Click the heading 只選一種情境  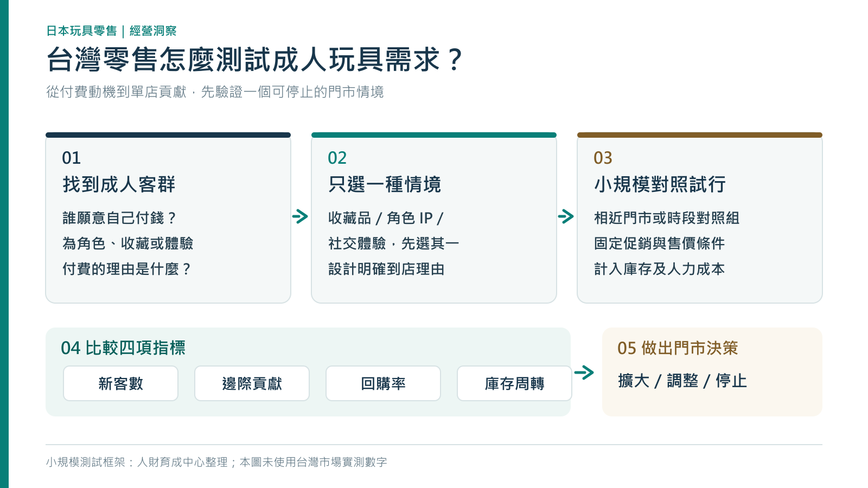pos(385,184)
